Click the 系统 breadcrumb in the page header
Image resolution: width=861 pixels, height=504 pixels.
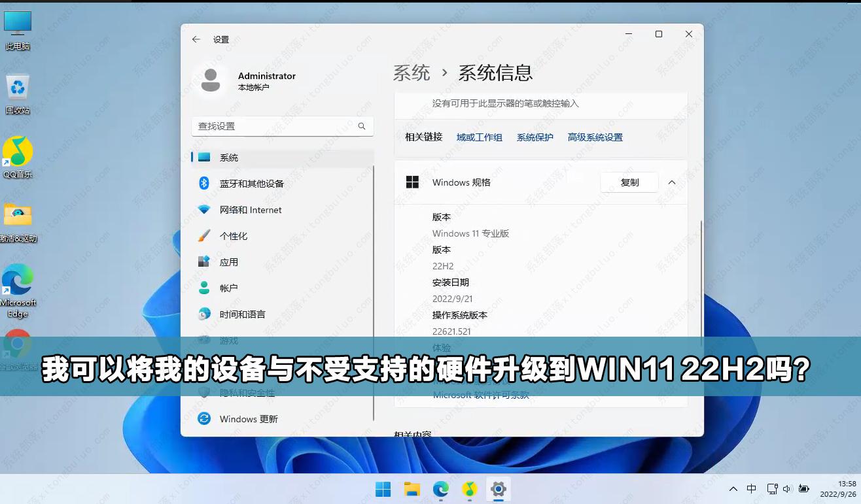click(x=412, y=73)
